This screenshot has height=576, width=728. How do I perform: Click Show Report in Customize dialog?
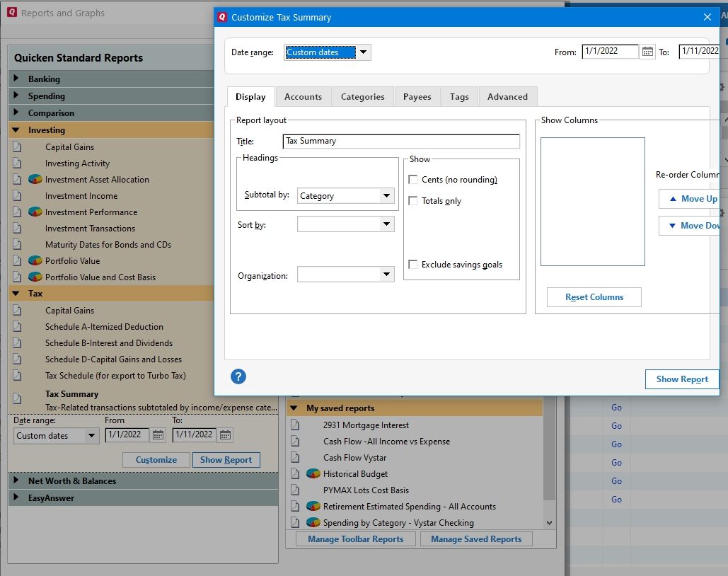pos(682,379)
